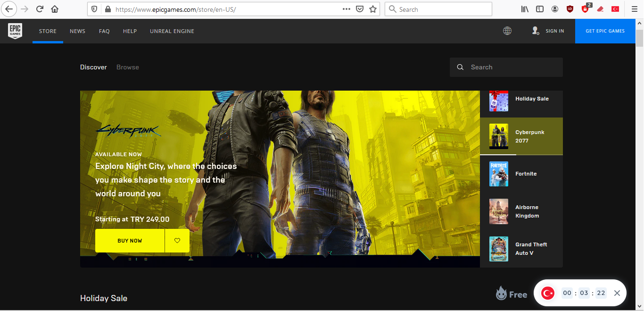Go to Firefox home page
Screen dimensions: 644x311
point(55,9)
